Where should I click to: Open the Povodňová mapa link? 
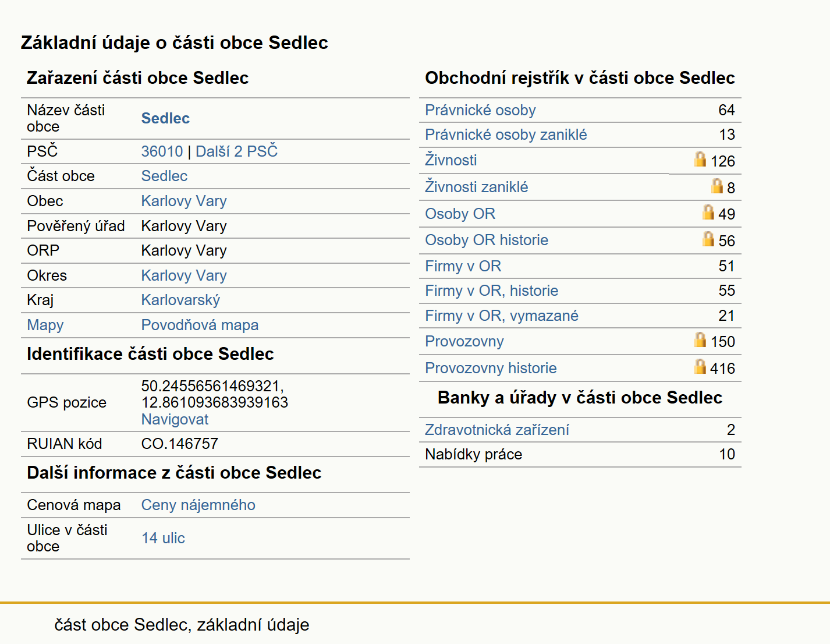(x=200, y=325)
